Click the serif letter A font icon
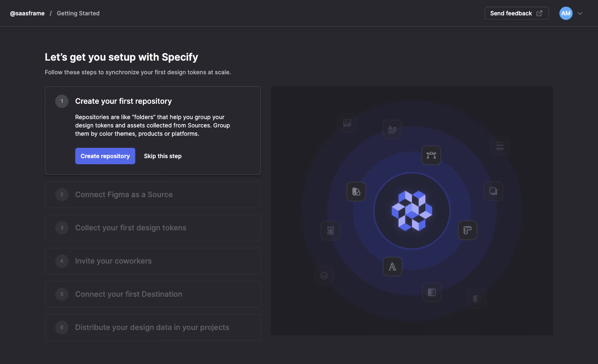598x364 pixels. [392, 266]
